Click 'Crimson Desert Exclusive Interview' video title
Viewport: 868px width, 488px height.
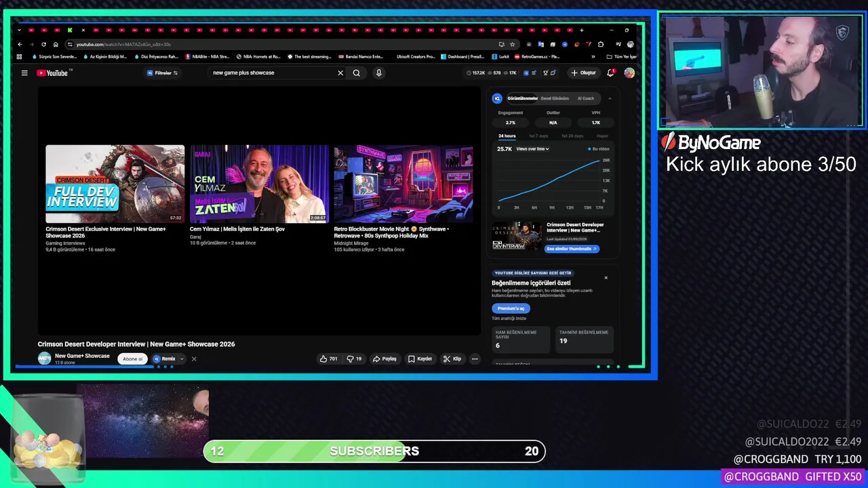click(x=106, y=232)
